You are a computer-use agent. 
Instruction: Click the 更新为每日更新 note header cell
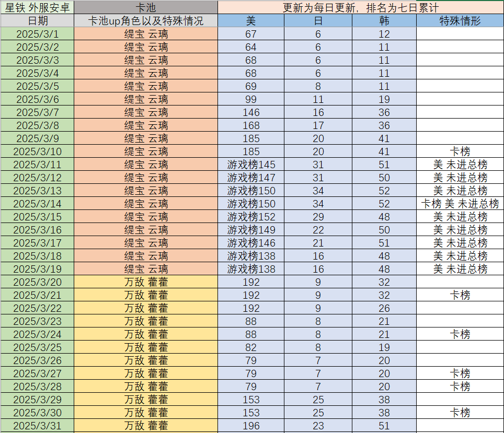pyautogui.click(x=361, y=7)
